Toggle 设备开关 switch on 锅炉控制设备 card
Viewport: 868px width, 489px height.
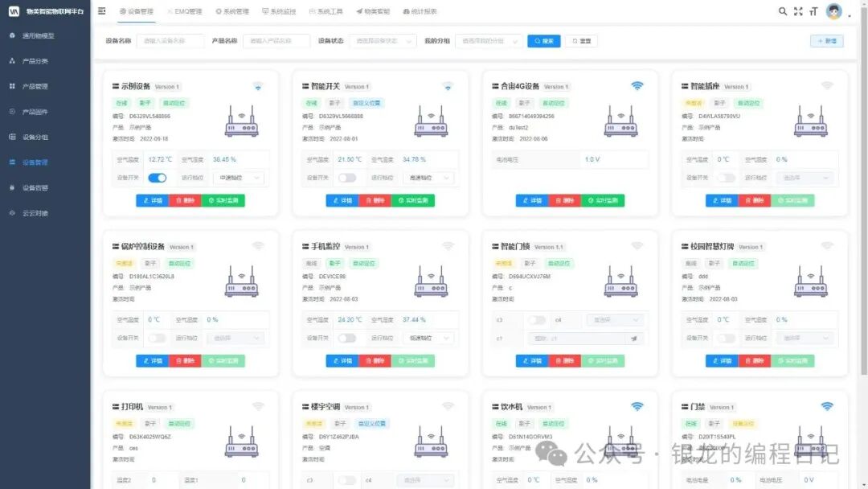pyautogui.click(x=158, y=338)
